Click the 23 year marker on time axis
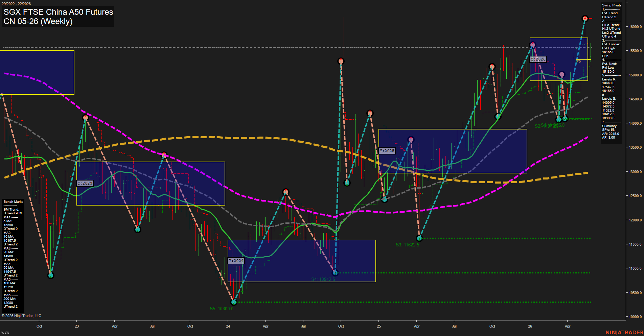This screenshot has height=336, width=644. pos(77,326)
